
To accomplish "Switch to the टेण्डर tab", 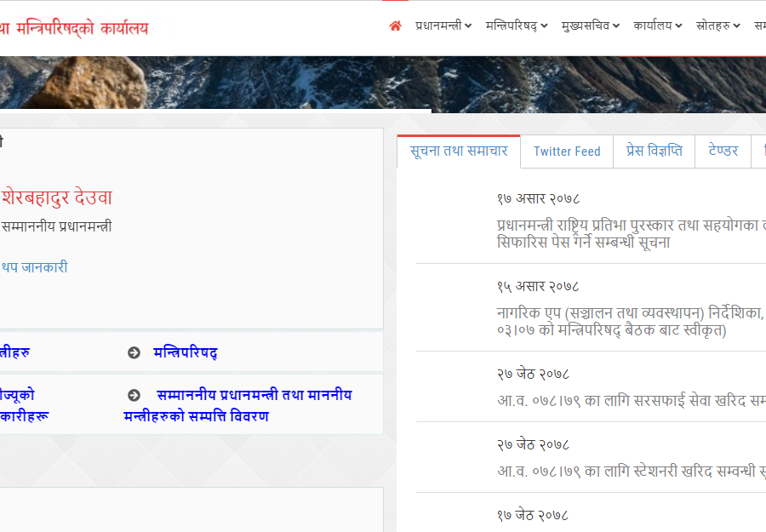I will pyautogui.click(x=722, y=152).
